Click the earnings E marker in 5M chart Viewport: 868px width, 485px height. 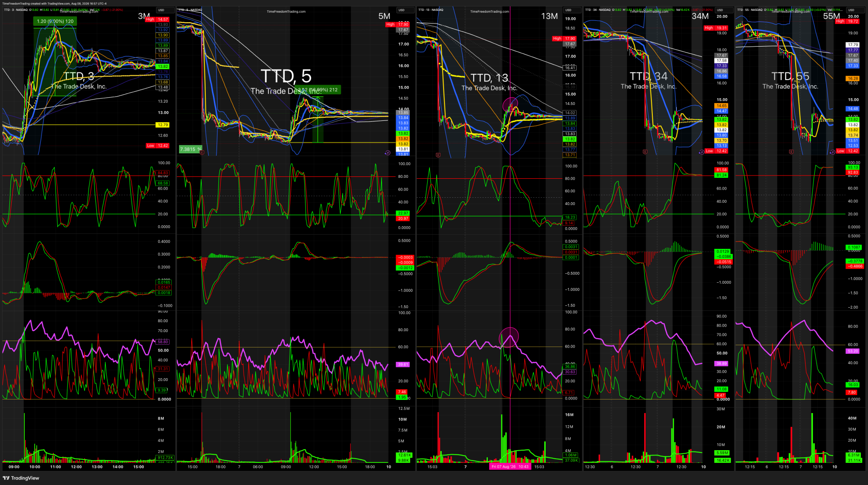click(x=202, y=152)
